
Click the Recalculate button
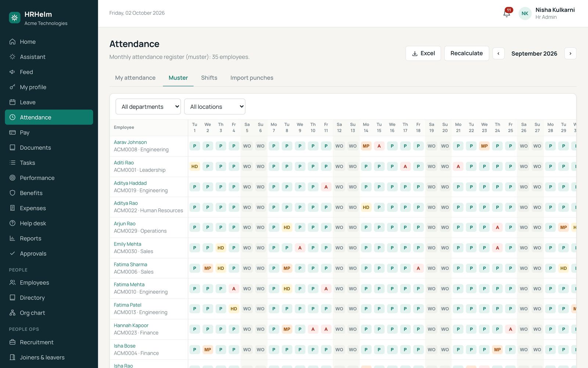(467, 53)
